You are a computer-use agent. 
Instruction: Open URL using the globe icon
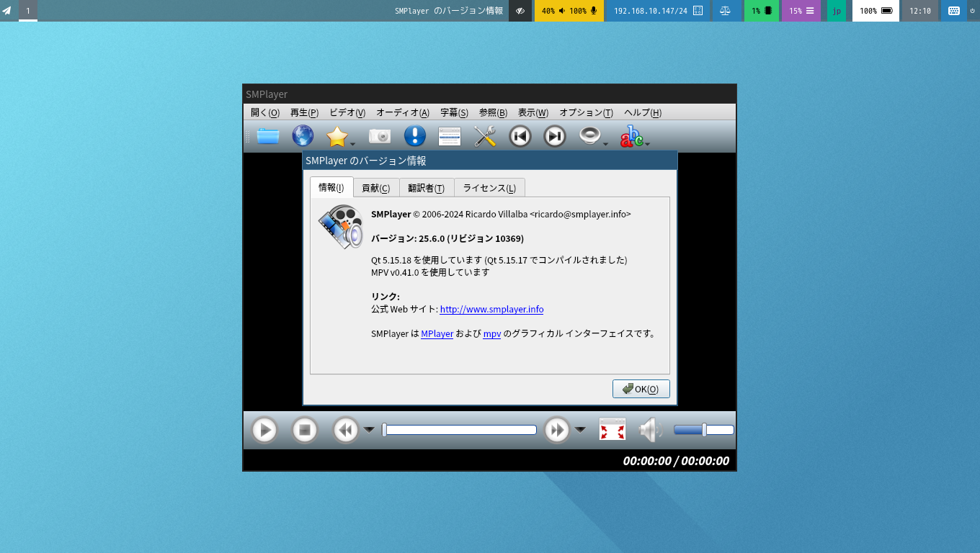303,136
